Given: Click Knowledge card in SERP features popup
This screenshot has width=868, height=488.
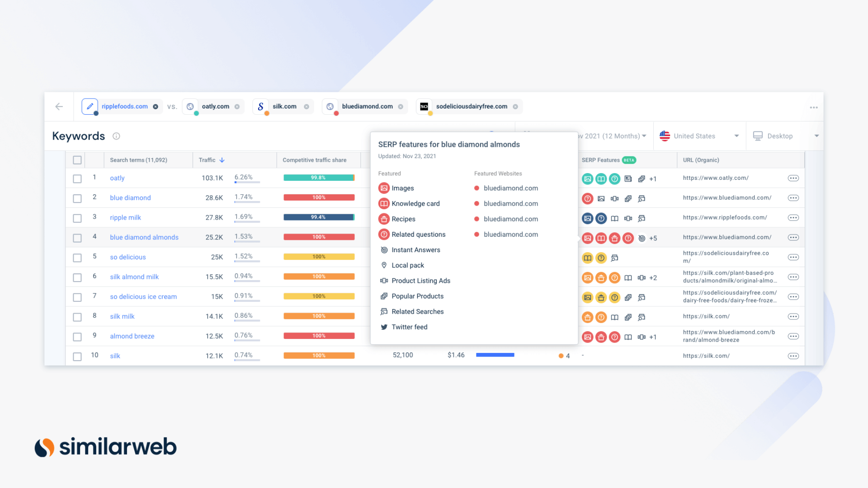Looking at the screenshot, I should point(409,203).
